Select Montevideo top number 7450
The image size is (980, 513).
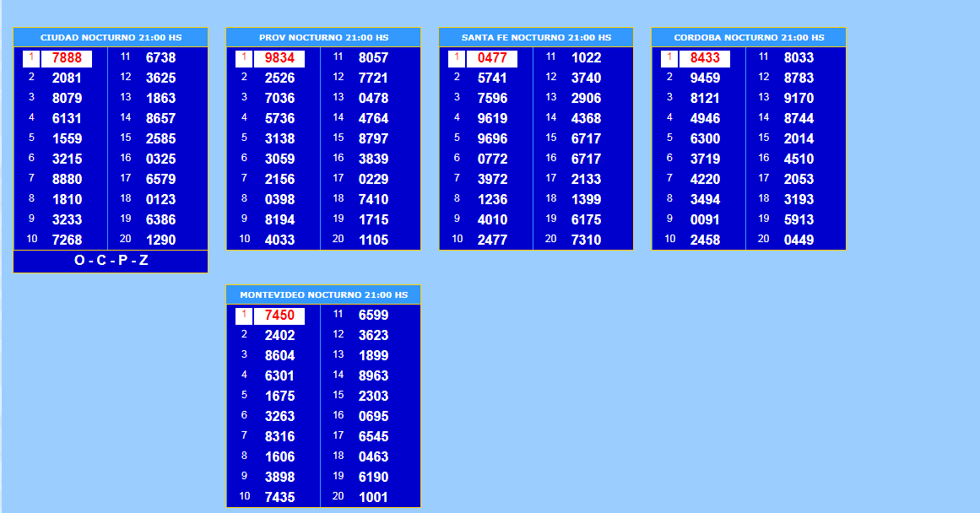[279, 316]
